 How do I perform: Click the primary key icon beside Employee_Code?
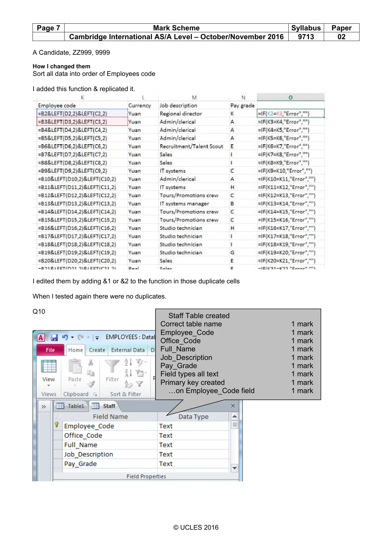(57, 425)
